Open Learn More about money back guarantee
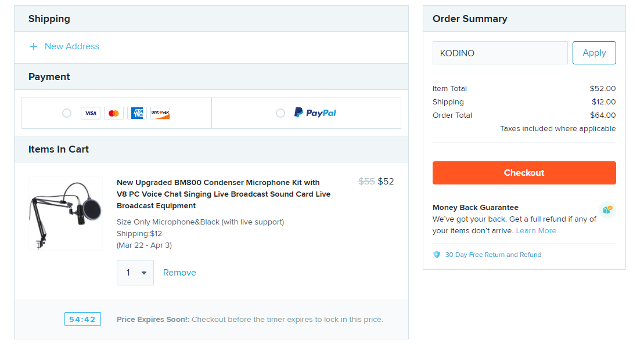This screenshot has height=344, width=644. coord(536,231)
